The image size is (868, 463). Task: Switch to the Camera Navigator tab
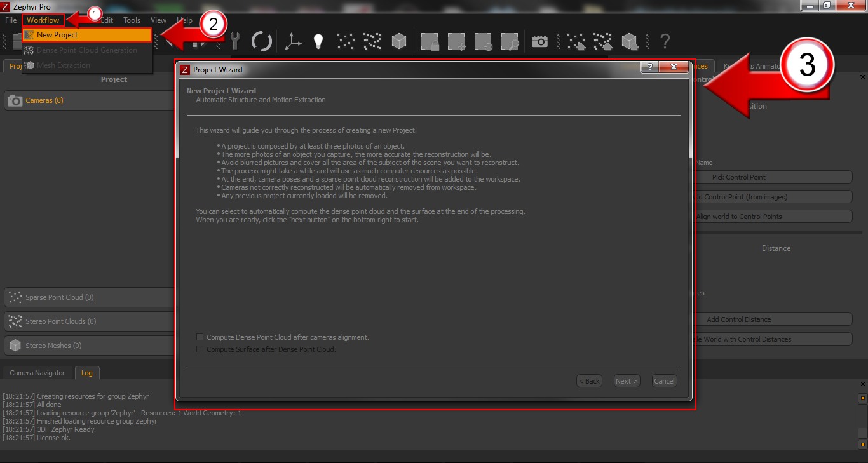coord(37,373)
